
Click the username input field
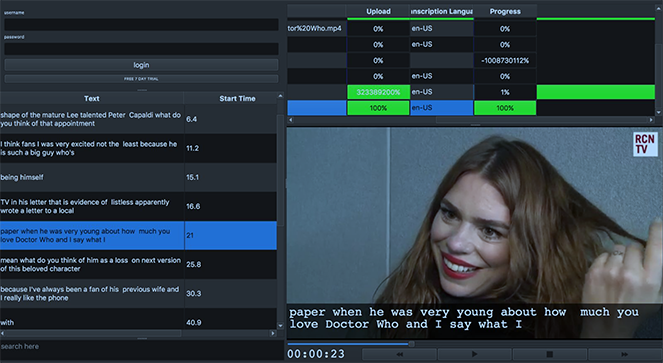141,24
